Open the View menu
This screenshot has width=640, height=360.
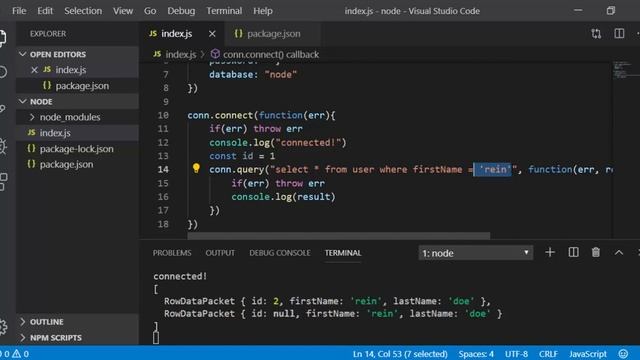point(123,11)
